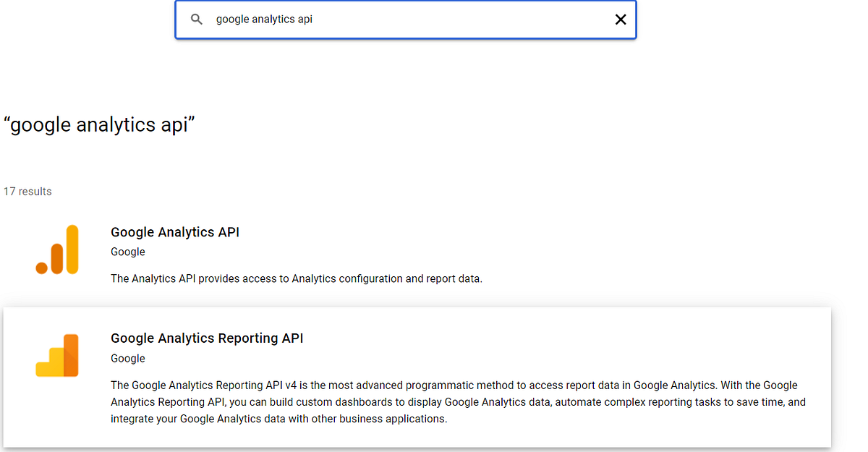The height and width of the screenshot is (452, 868).
Task: Click the Google Analytics API result row
Action: point(289,250)
